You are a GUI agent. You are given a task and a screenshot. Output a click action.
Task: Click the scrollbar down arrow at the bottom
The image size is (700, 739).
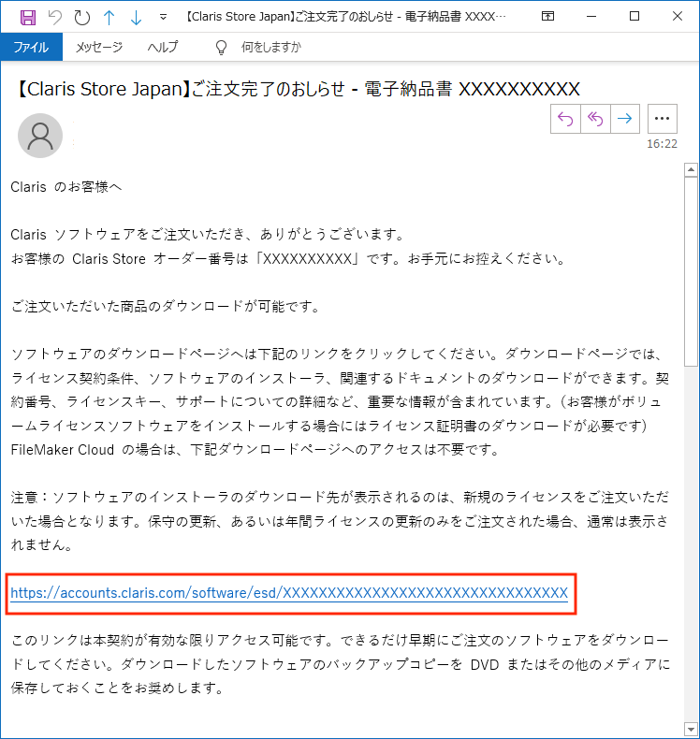691,729
